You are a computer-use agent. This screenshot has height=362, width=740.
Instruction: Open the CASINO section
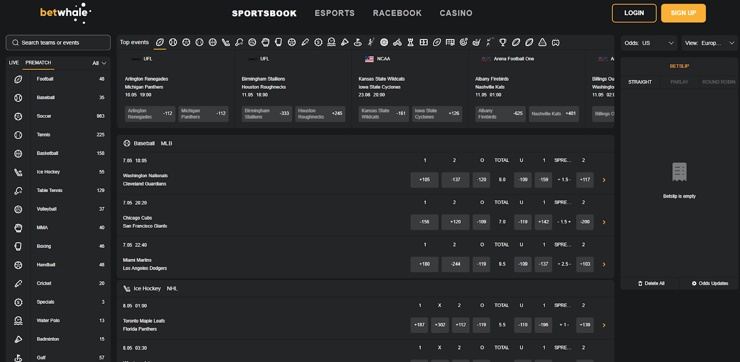(x=456, y=13)
